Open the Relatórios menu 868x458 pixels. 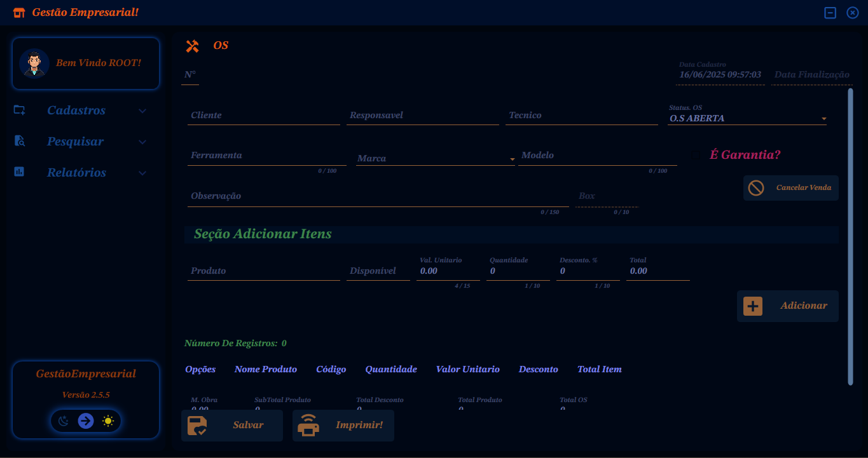pos(76,173)
